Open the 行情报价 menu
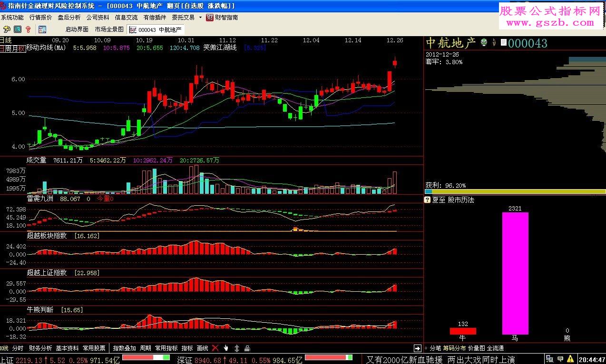The height and width of the screenshot is (364, 606). (41, 18)
